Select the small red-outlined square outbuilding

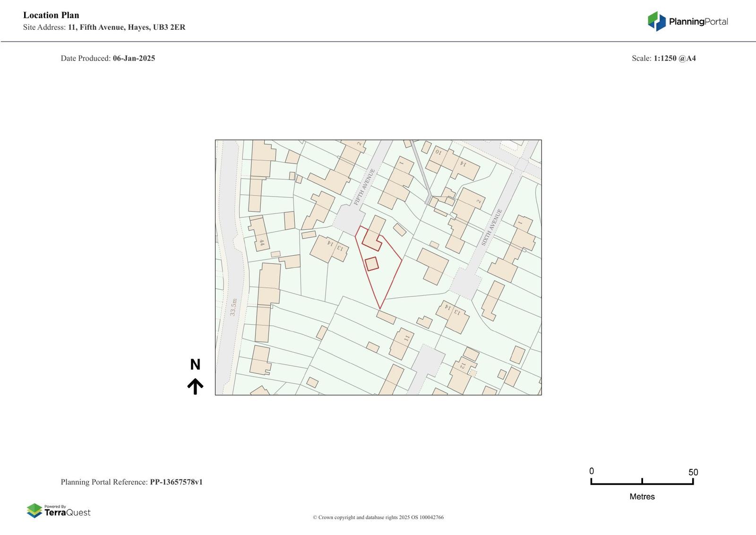click(372, 264)
